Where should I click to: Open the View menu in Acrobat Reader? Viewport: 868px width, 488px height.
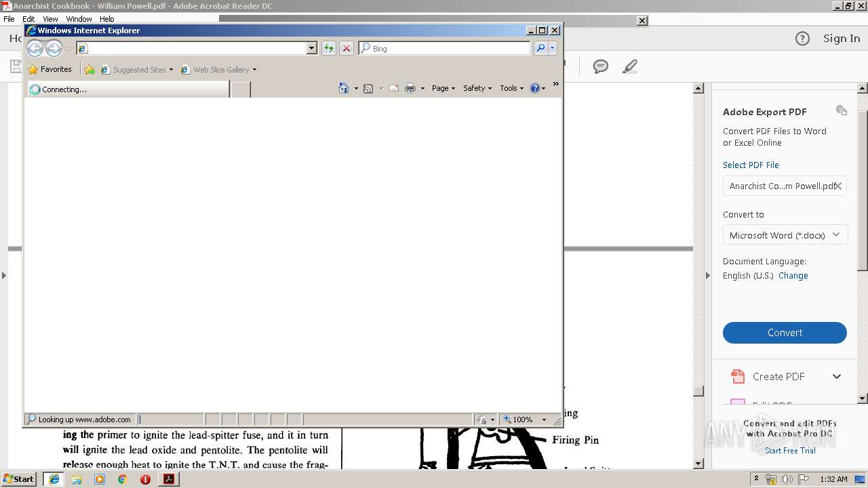[50, 19]
